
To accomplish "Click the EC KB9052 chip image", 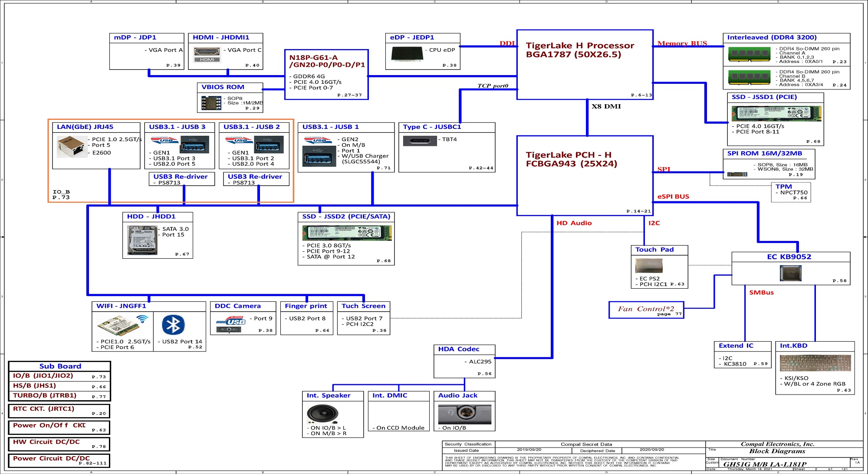I will tap(790, 273).
